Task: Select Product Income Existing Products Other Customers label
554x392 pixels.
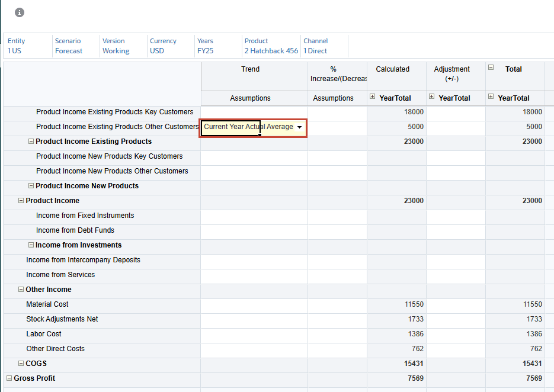Action: (117, 127)
